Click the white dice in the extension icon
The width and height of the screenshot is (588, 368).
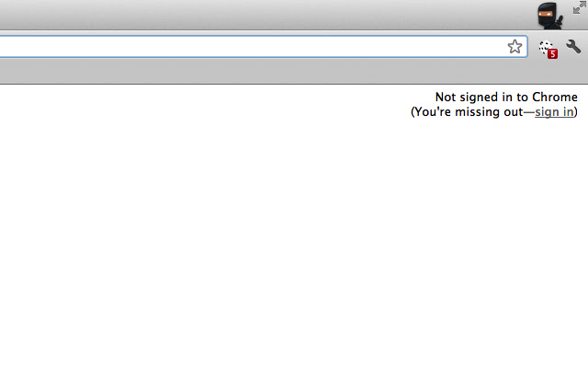[x=545, y=45]
